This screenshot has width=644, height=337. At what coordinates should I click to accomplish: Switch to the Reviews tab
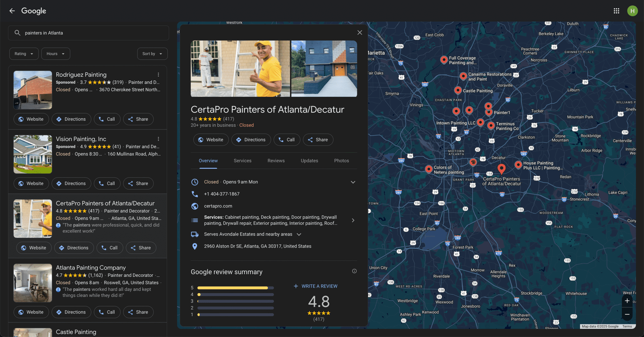tap(276, 161)
